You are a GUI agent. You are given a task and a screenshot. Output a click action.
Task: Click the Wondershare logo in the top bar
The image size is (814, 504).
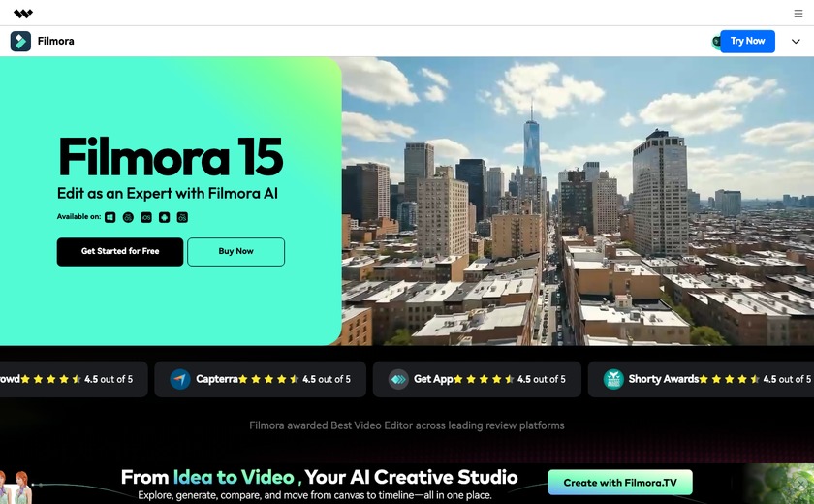tap(23, 14)
